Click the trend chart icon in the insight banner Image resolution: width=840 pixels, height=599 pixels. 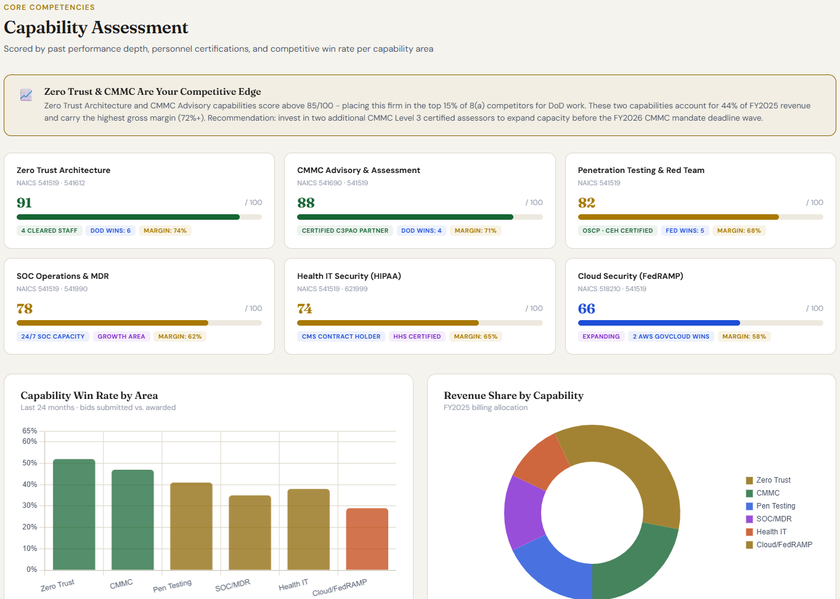(26, 95)
